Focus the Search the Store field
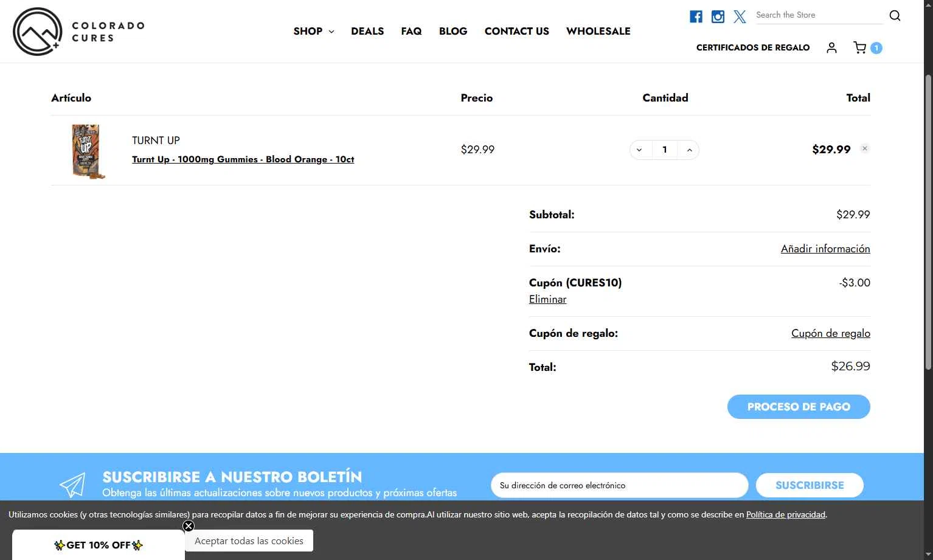Viewport: 933px width, 560px height. tap(819, 15)
